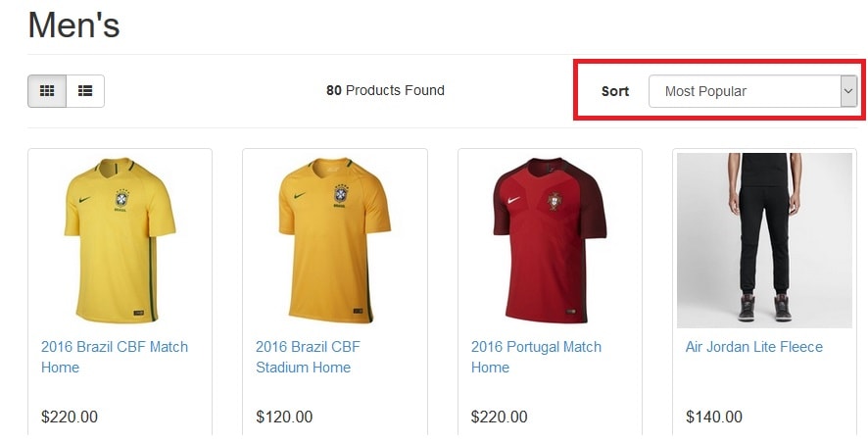Click the 80 Products Found text
Viewport: 868px width, 443px height.
(385, 90)
